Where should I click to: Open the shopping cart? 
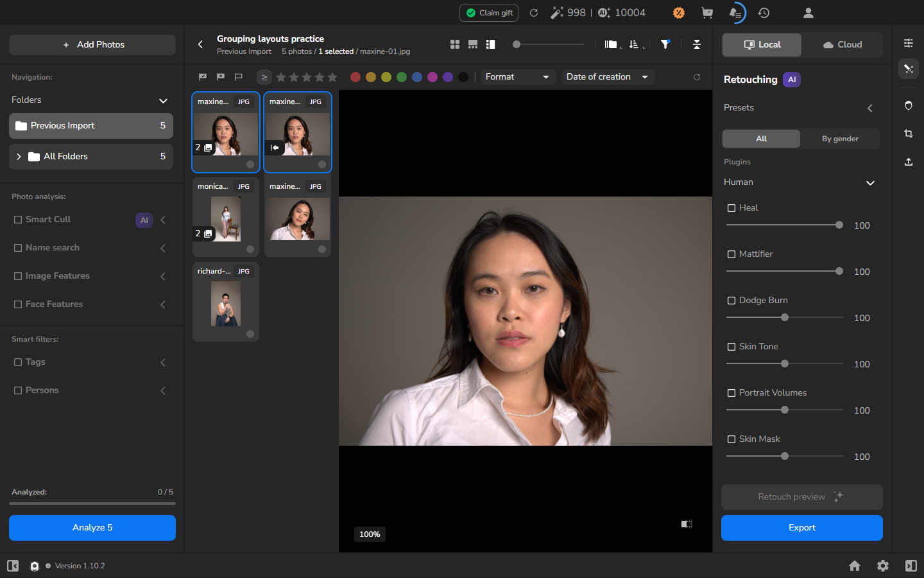coord(707,13)
